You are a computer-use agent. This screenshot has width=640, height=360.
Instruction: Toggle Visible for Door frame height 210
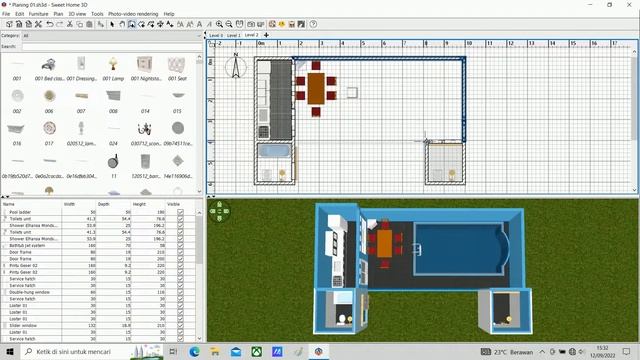[x=180, y=252]
